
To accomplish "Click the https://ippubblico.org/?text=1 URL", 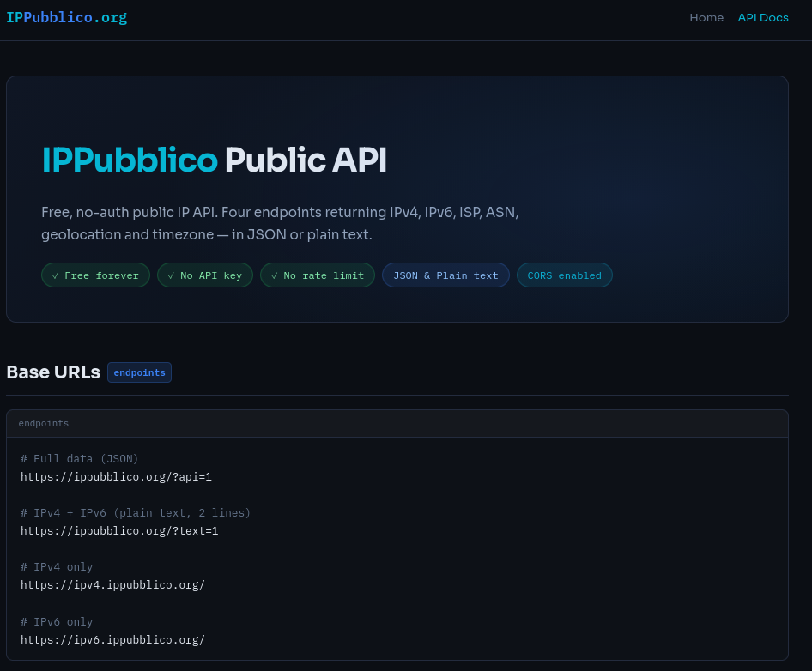I will tap(119, 531).
